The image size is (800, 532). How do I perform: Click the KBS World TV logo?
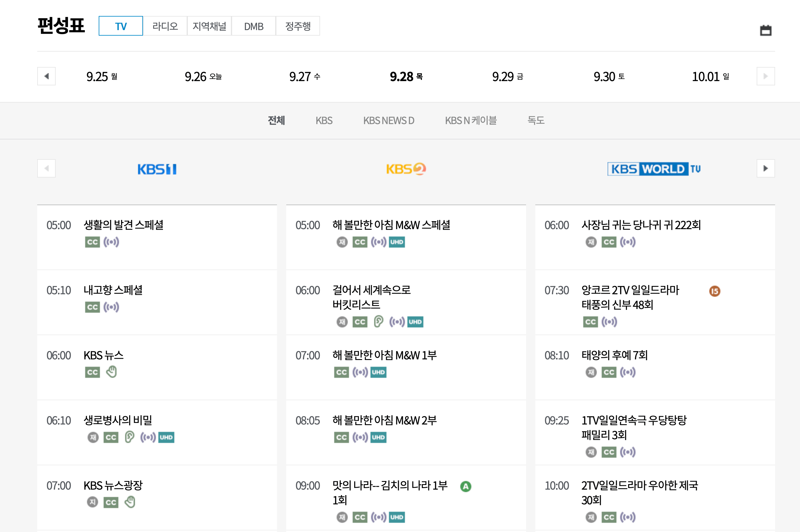pyautogui.click(x=654, y=169)
